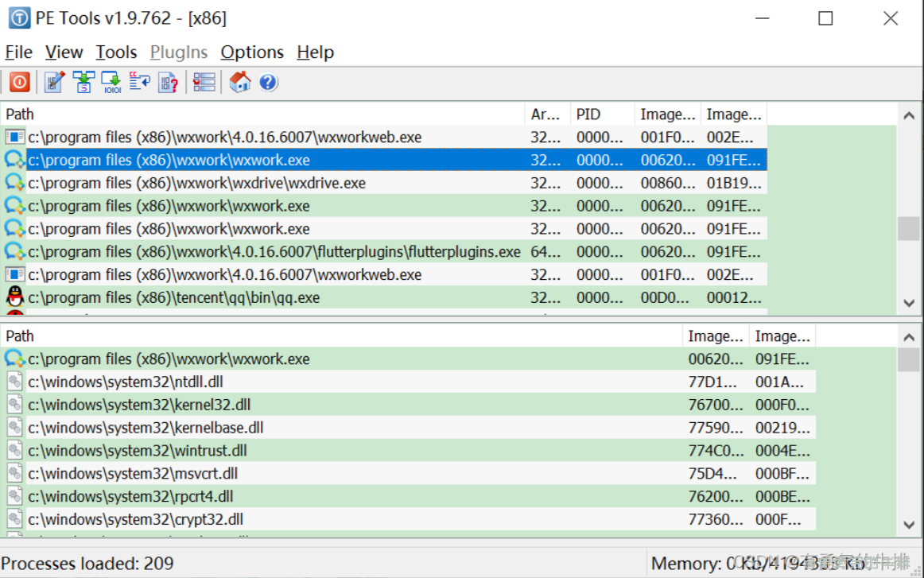Viewport: 924px width, 578px height.
Task: Click the 77D1... image base cell
Action: (x=712, y=382)
